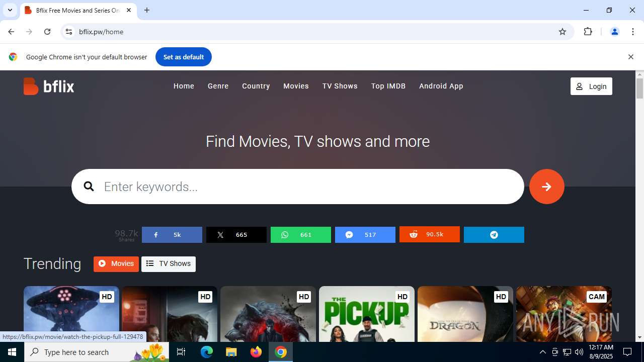Open the Chrome extensions puzzle icon
Viewport: 644px width, 362px height.
588,32
